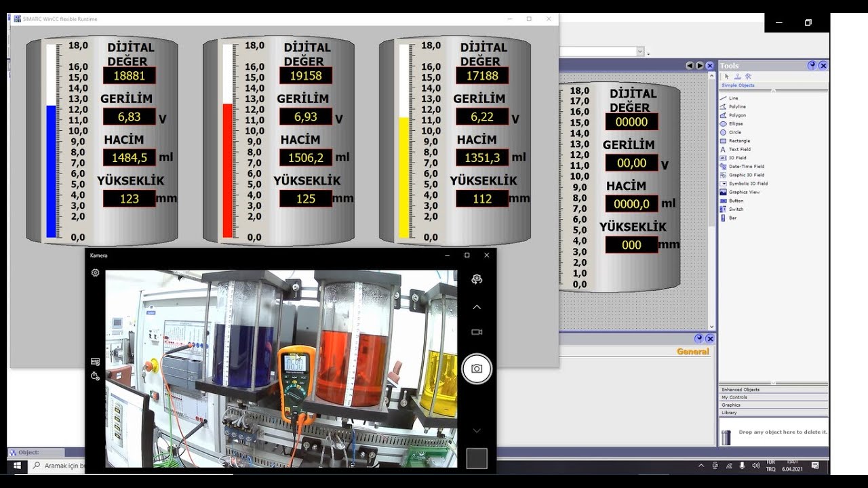Click the taskbar search box
This screenshot has height=488, width=868.
tap(58, 466)
